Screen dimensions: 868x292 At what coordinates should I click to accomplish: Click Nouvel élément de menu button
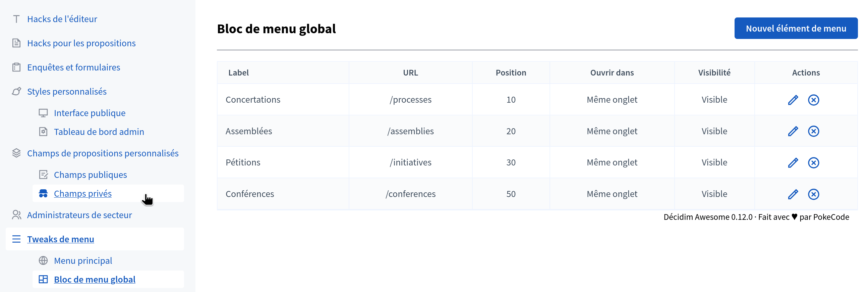(796, 28)
